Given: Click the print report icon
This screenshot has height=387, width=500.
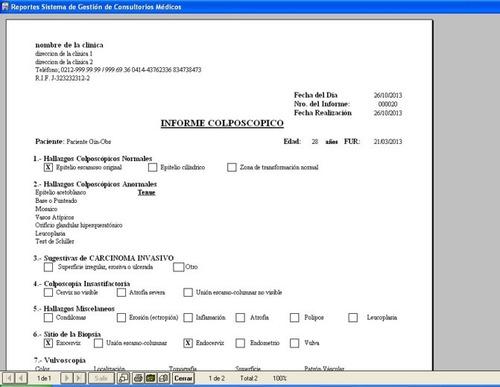Looking at the screenshot, I should (138, 378).
